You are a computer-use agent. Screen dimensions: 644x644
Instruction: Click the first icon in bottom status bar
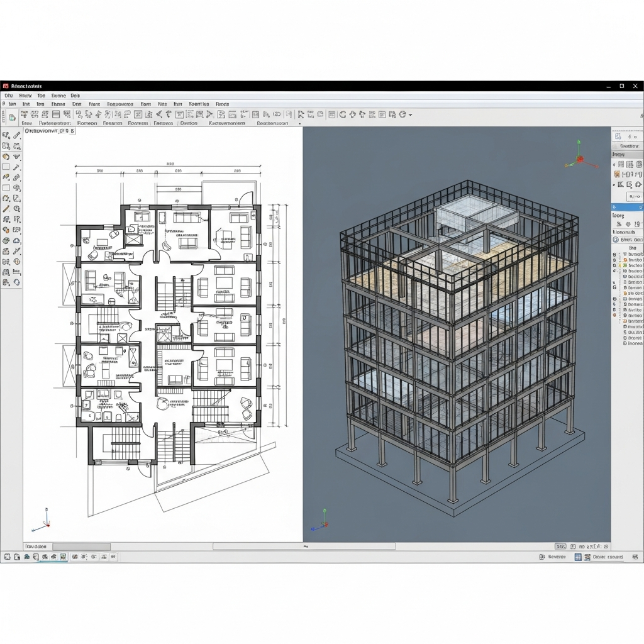(x=8, y=557)
